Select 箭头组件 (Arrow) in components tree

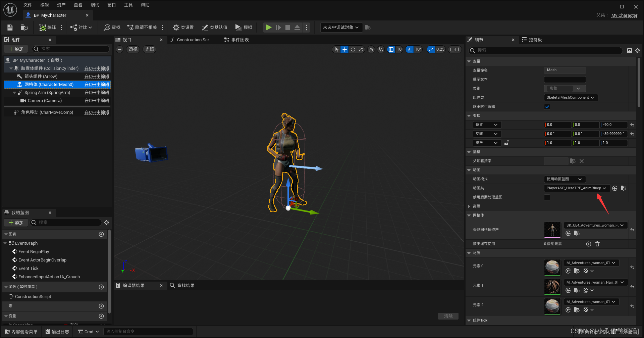tap(41, 77)
